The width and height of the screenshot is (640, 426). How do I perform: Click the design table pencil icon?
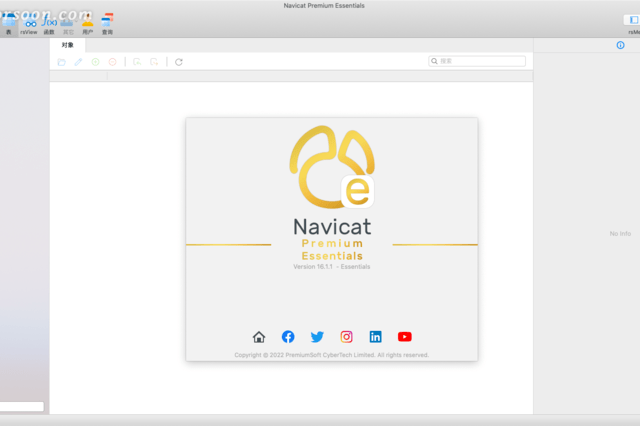click(x=78, y=62)
